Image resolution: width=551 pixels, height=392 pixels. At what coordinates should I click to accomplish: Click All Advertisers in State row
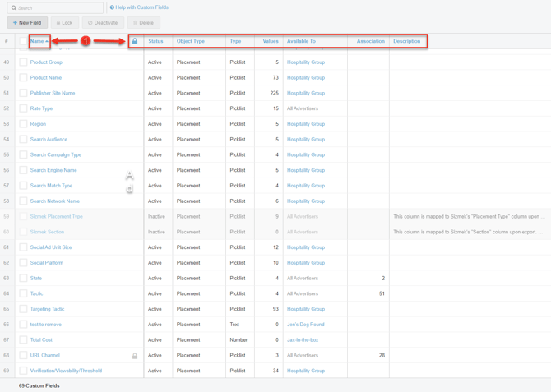coord(302,279)
